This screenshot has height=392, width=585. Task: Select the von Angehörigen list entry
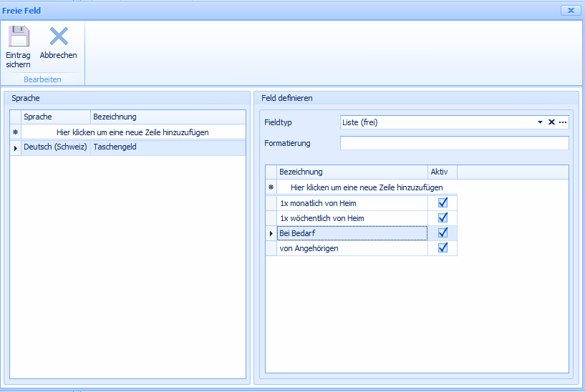point(352,248)
